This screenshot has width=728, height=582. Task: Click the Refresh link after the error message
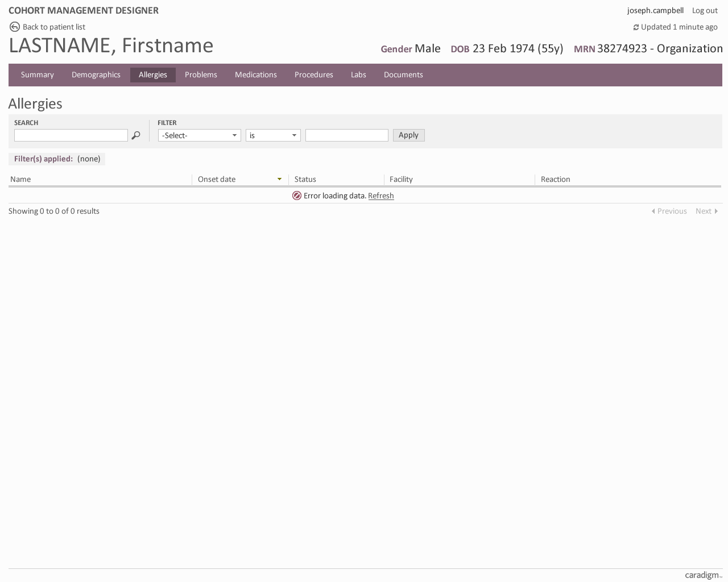(381, 196)
